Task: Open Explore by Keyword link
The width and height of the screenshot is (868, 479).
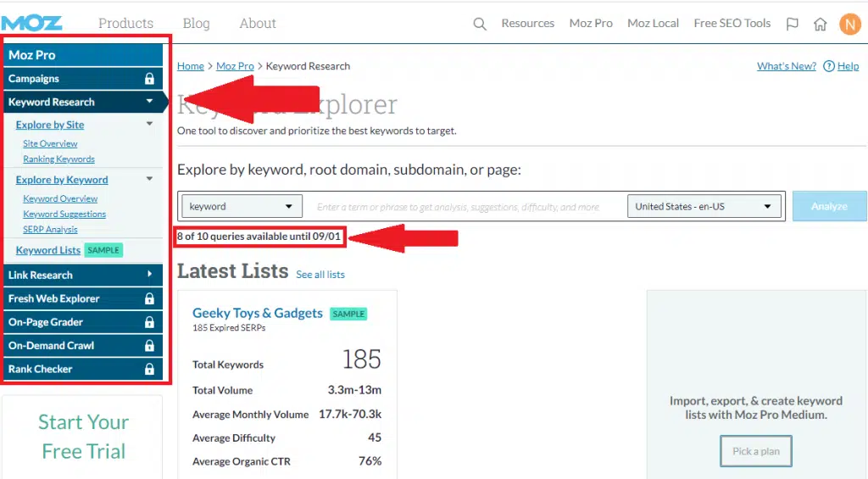Action: (x=62, y=180)
